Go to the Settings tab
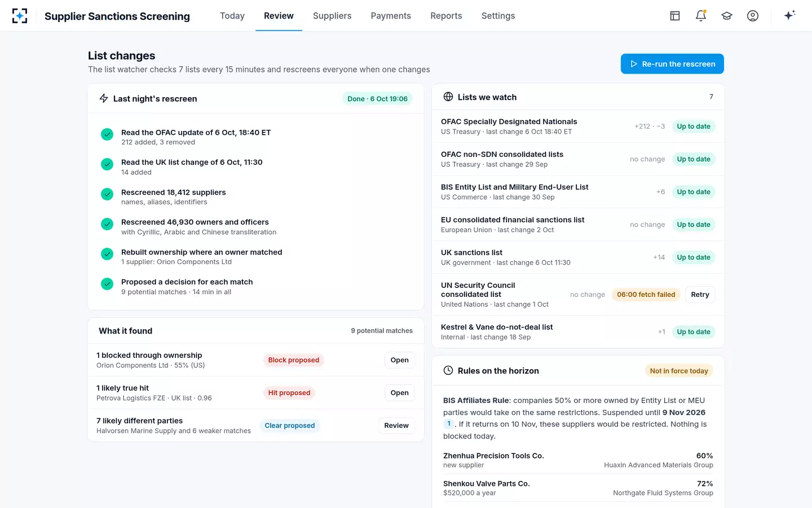This screenshot has width=812, height=508. (x=498, y=16)
